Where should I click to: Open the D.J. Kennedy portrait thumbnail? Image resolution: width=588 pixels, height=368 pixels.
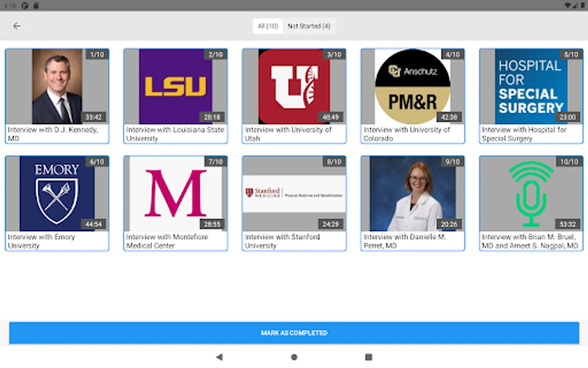click(57, 87)
